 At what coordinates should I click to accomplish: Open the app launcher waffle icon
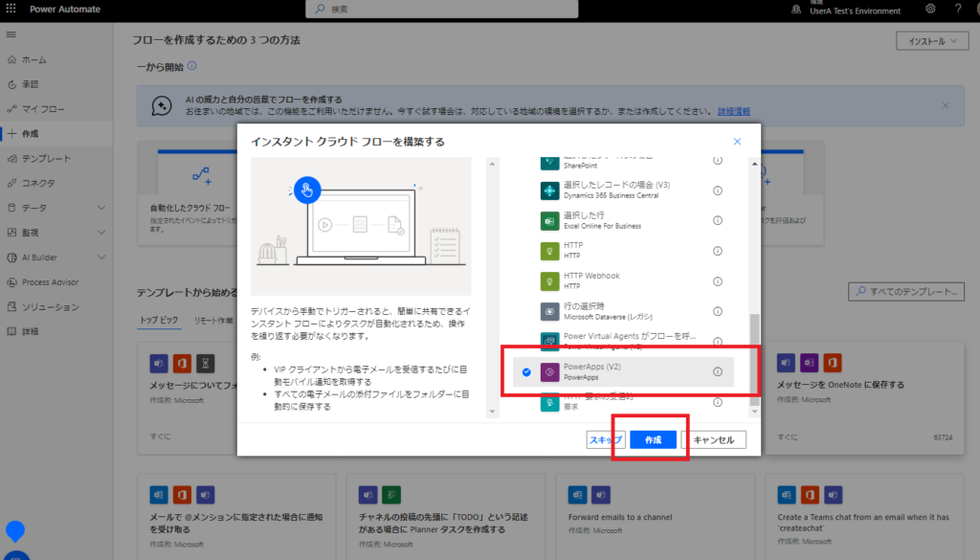pyautogui.click(x=11, y=9)
